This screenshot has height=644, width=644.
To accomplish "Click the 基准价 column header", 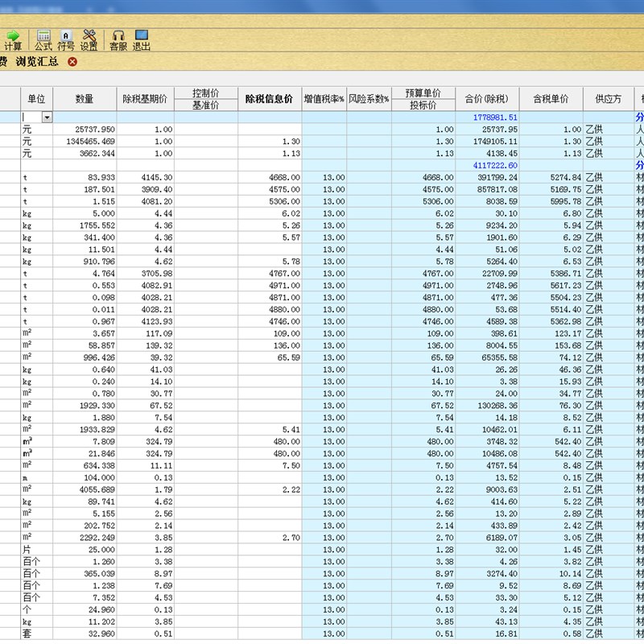I will pos(206,105).
